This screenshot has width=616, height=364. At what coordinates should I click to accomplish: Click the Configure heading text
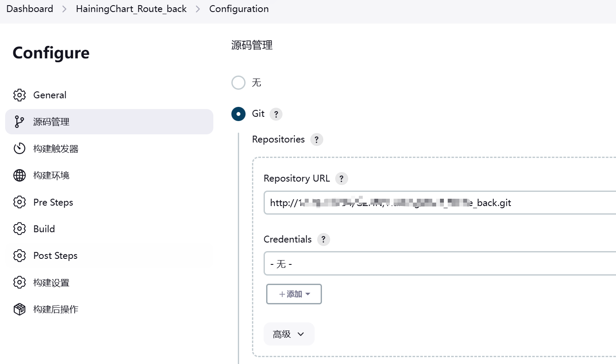tap(51, 53)
